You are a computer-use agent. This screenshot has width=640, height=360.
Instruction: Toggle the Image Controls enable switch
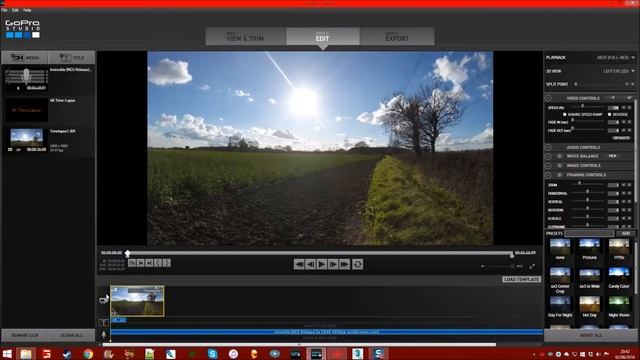coord(560,166)
